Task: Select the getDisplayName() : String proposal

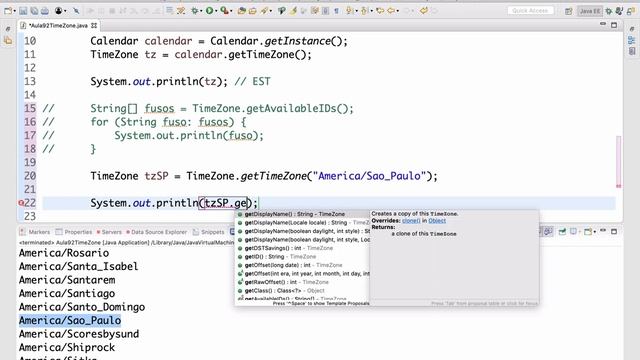Action: click(302, 214)
